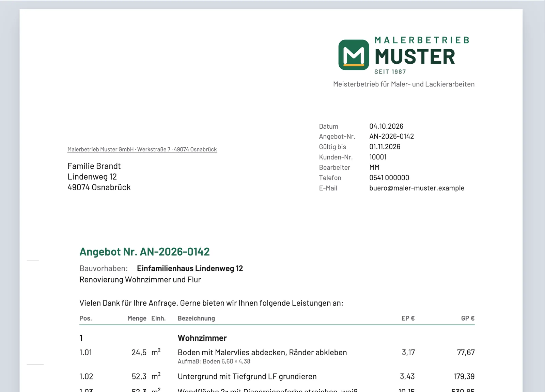The height and width of the screenshot is (392, 545).
Task: Click the street line under "Familie Brandt"
Action: (x=92, y=177)
